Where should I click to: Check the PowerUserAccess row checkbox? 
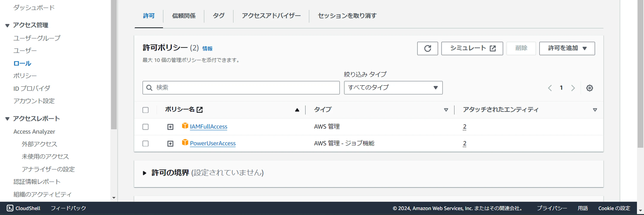[146, 144]
